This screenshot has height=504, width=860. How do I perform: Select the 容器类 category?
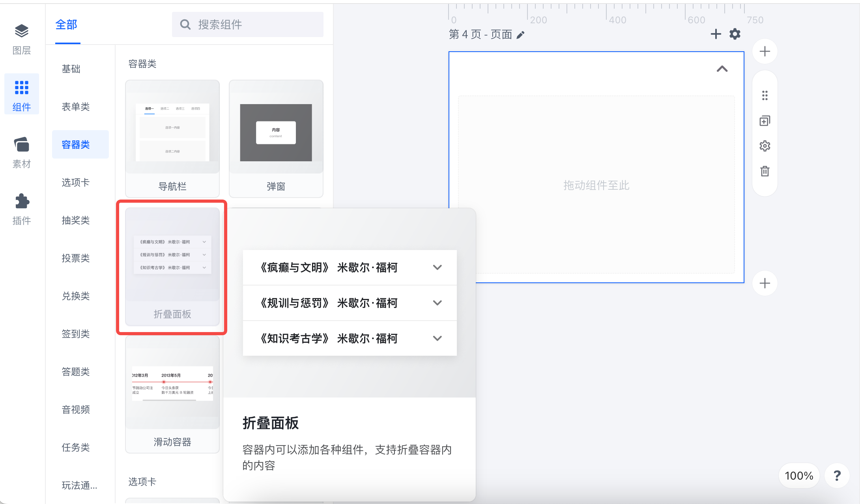click(80, 144)
